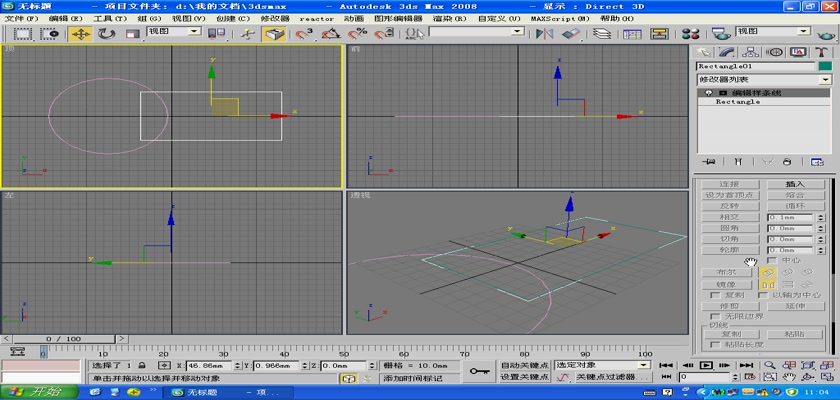Open the 修改器 menu
The height and width of the screenshot is (400, 840).
(x=275, y=18)
